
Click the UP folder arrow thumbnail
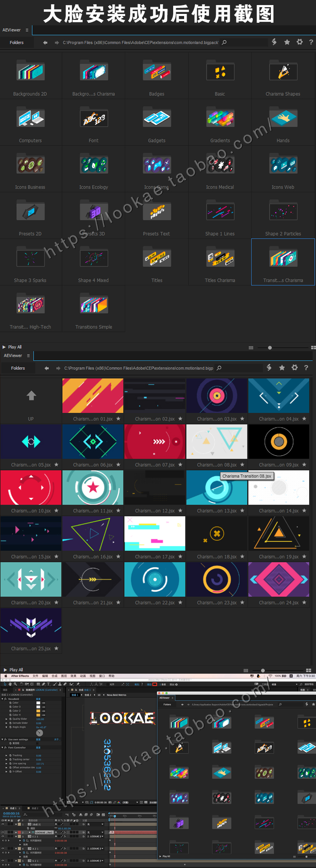pos(31,396)
